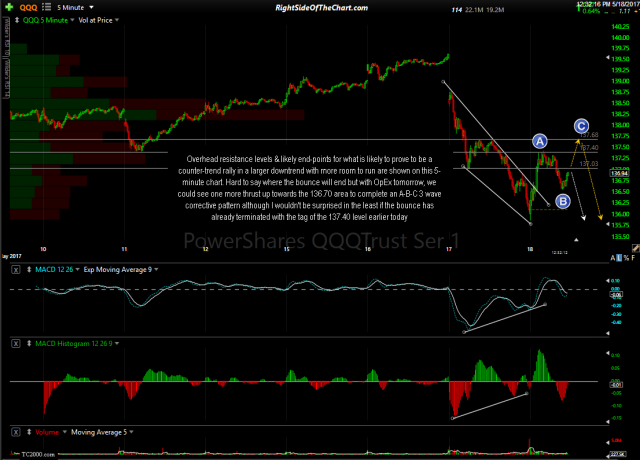The width and height of the screenshot is (640, 460).
Task: Click the current price marker on price axis
Action: point(619,173)
